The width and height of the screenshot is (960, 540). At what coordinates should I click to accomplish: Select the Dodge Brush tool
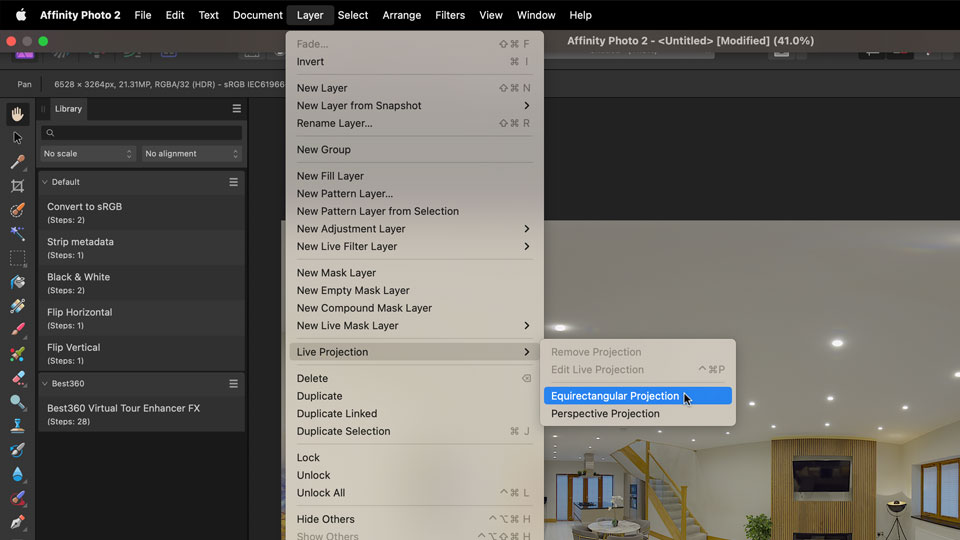17,402
